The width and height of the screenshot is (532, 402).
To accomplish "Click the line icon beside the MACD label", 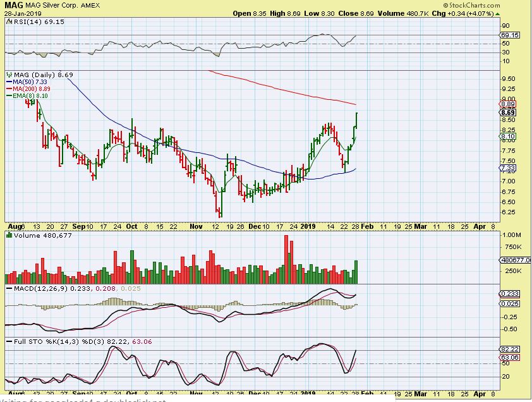I will coord(9,289).
